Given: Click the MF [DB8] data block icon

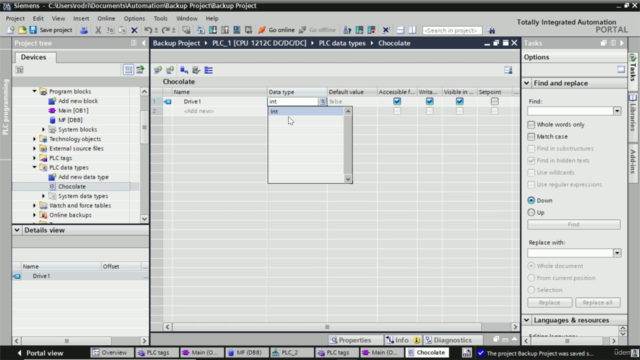Looking at the screenshot, I should pos(52,120).
